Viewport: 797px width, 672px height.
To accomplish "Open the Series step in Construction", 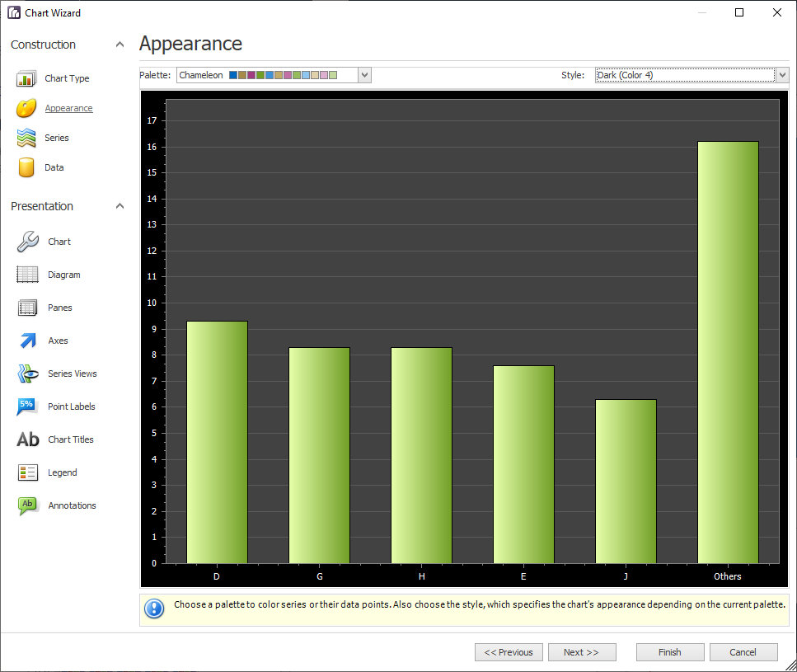I will (25, 137).
